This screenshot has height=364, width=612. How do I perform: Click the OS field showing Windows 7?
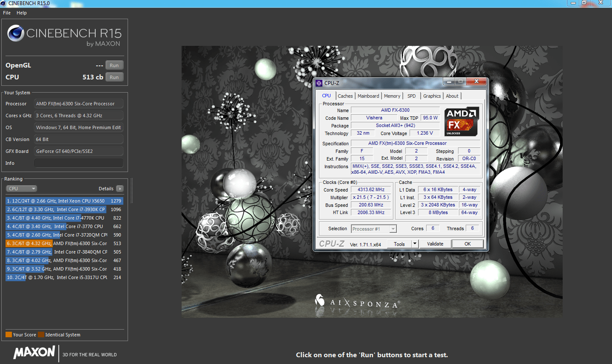79,127
